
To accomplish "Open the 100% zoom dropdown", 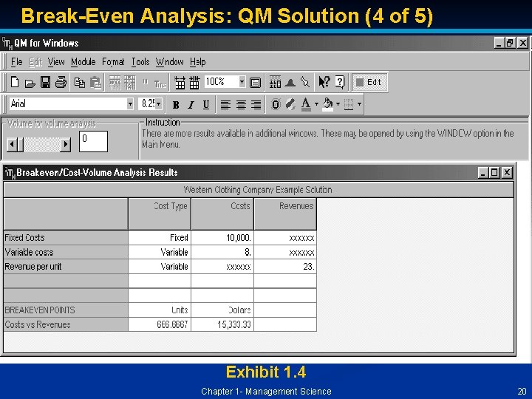I will tap(242, 82).
